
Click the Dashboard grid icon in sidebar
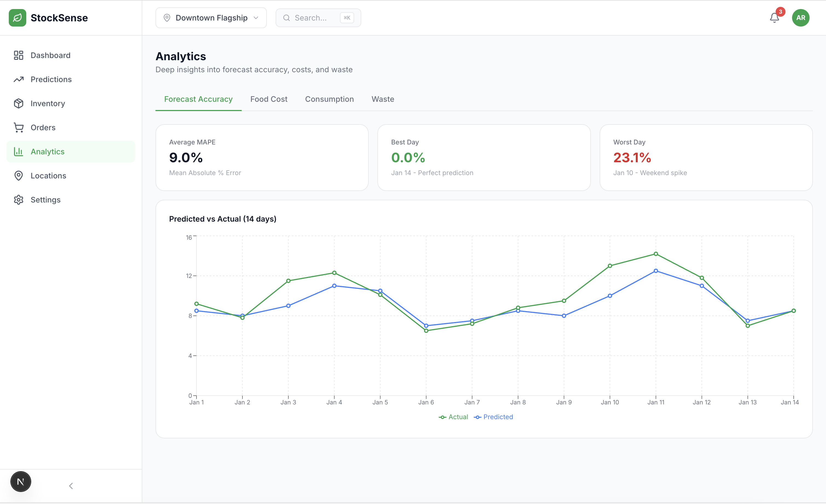pyautogui.click(x=18, y=55)
